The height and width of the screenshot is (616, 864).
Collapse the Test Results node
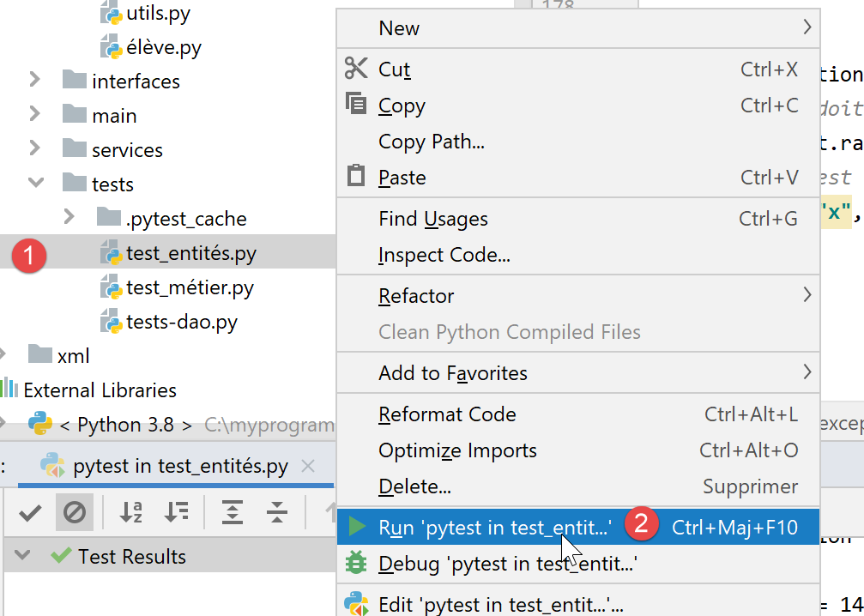coord(23,556)
